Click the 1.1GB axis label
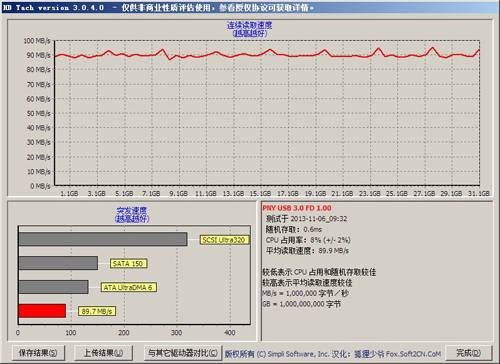This screenshot has width=500, height=364. 69,193
